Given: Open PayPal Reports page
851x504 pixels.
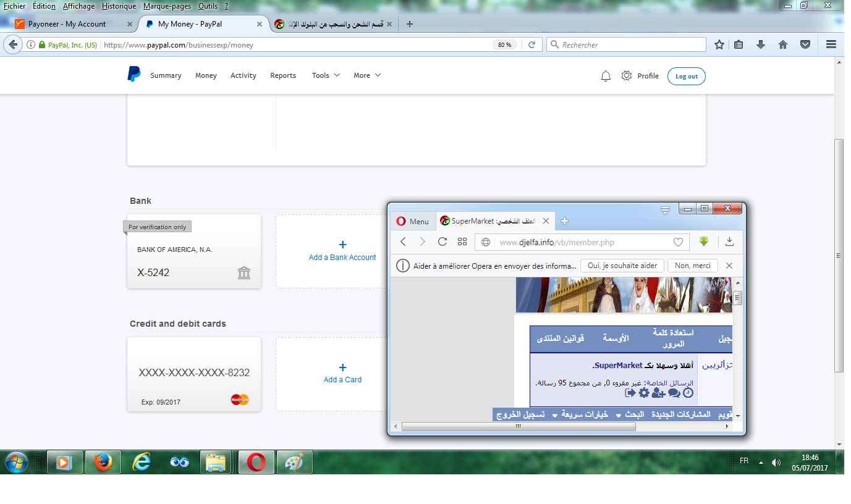Looking at the screenshot, I should coord(283,75).
